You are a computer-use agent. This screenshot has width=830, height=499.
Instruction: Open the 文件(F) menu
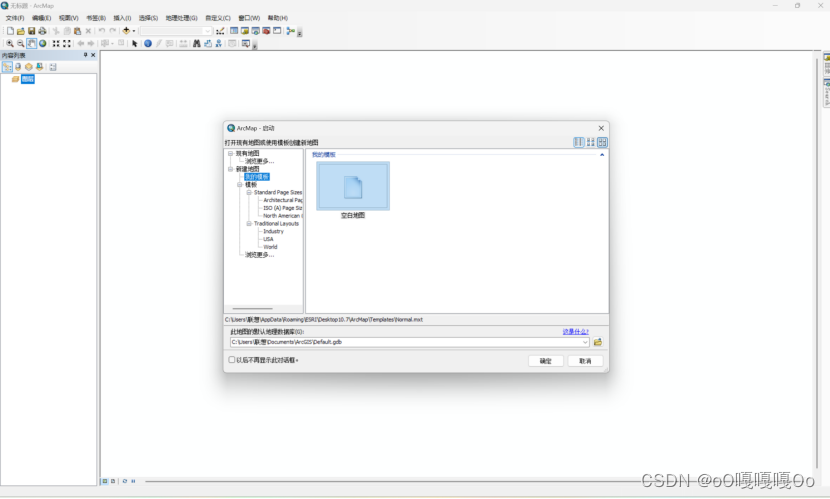(15, 18)
